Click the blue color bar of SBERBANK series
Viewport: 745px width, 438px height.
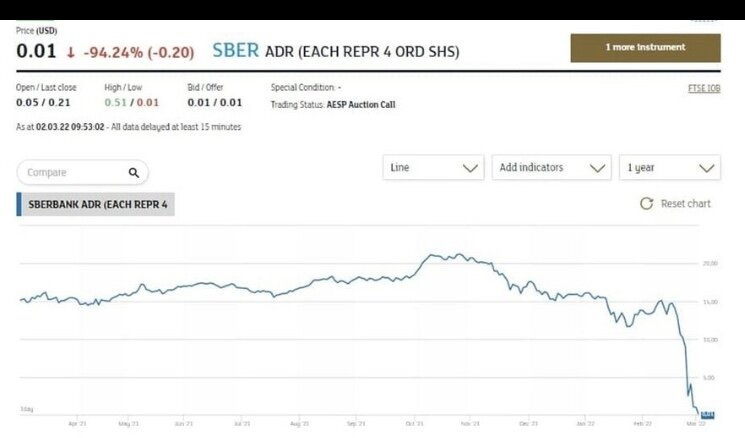click(x=19, y=204)
